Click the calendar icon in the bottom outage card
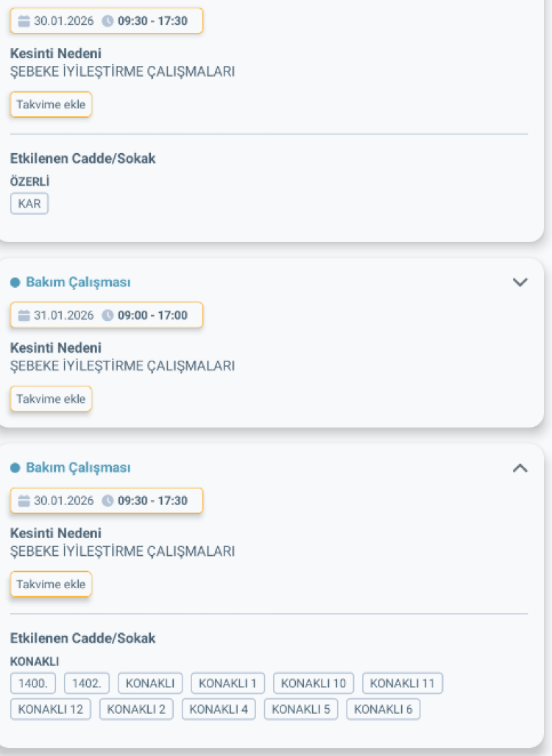 25,501
